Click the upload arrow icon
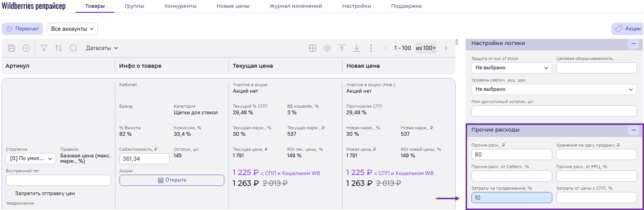The image size is (644, 210). pos(342,48)
